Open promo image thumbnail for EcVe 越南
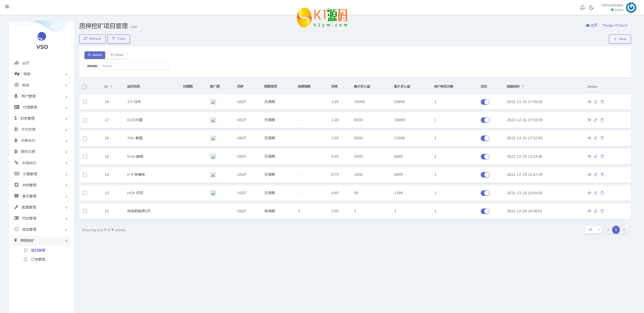 pyautogui.click(x=213, y=157)
